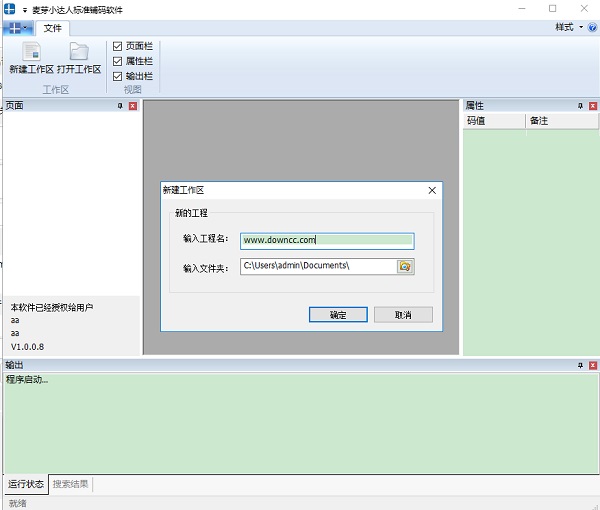Close the 新建工作区 dialog
This screenshot has width=600, height=510.
coord(432,191)
